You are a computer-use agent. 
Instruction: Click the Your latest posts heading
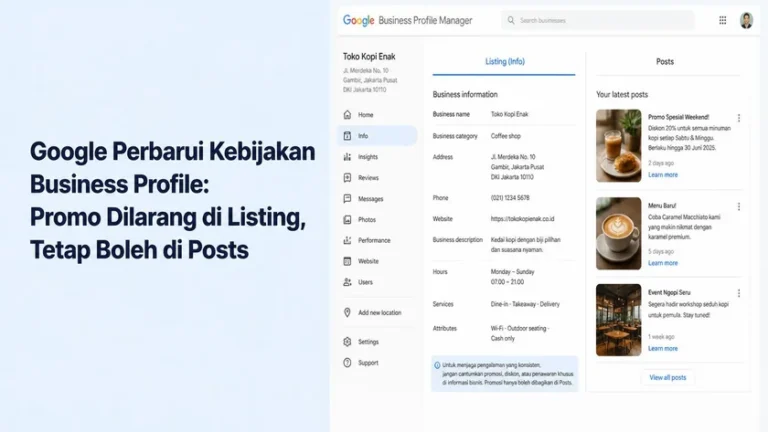[622, 95]
